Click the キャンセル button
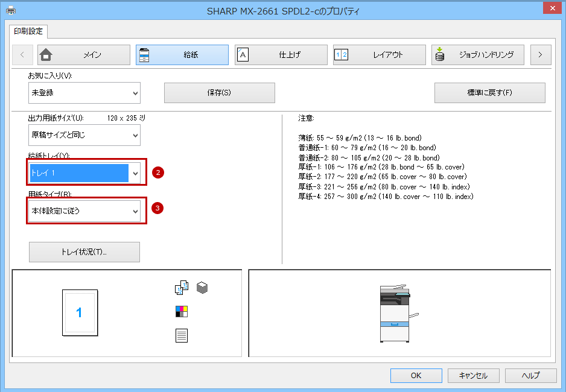 click(473, 375)
